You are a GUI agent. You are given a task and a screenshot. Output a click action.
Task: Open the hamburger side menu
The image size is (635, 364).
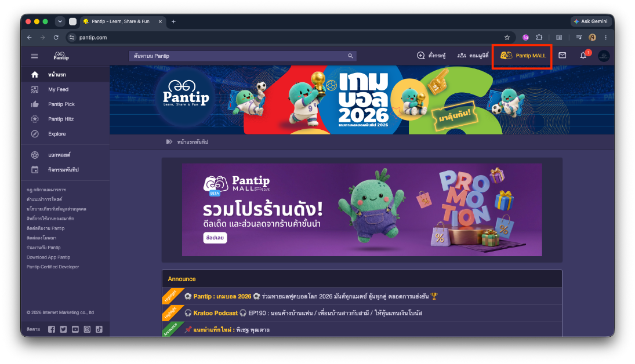(34, 56)
